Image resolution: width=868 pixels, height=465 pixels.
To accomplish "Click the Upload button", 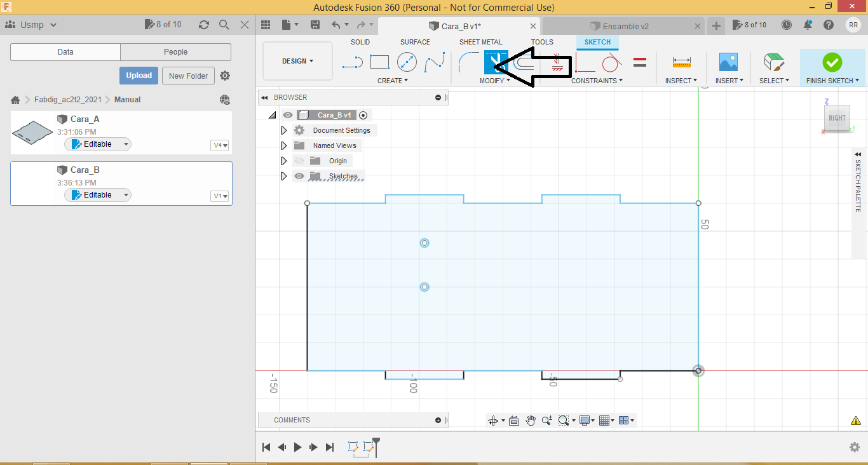I will pos(139,76).
